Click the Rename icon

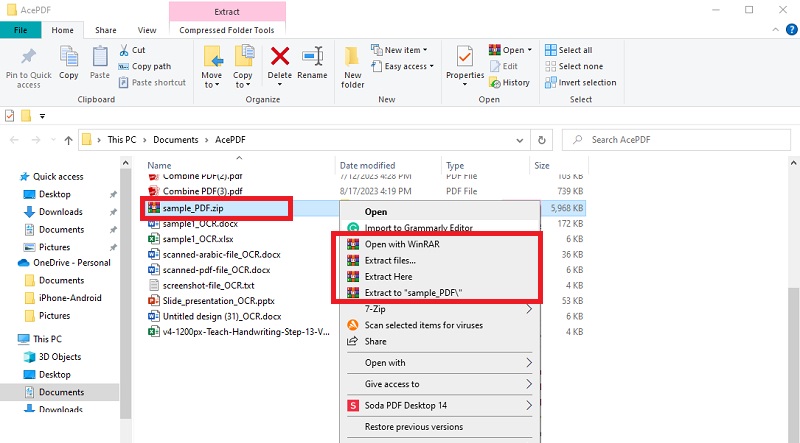pos(312,56)
